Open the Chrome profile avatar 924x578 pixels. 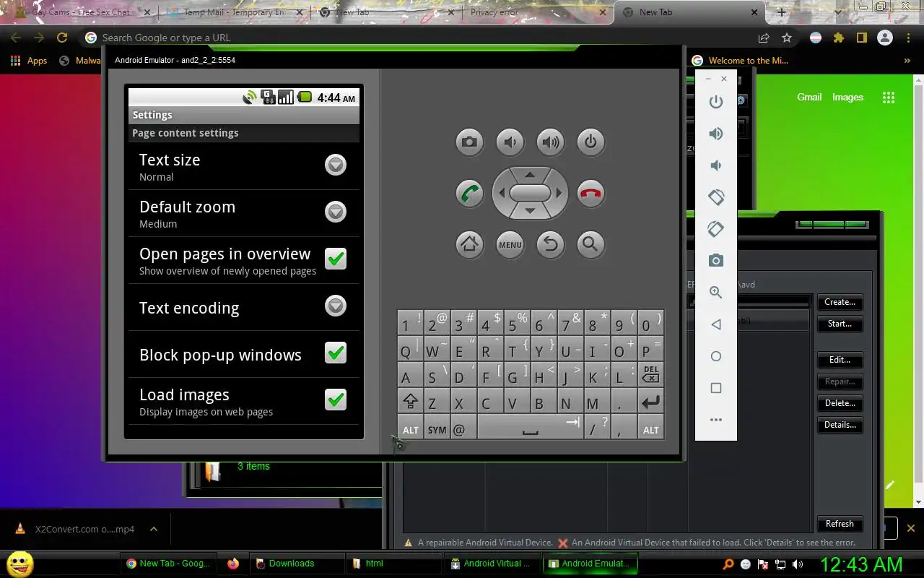pyautogui.click(x=885, y=38)
